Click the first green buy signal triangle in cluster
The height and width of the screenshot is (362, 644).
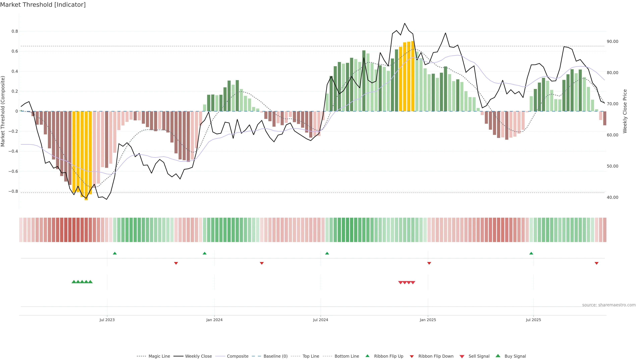coord(74,282)
